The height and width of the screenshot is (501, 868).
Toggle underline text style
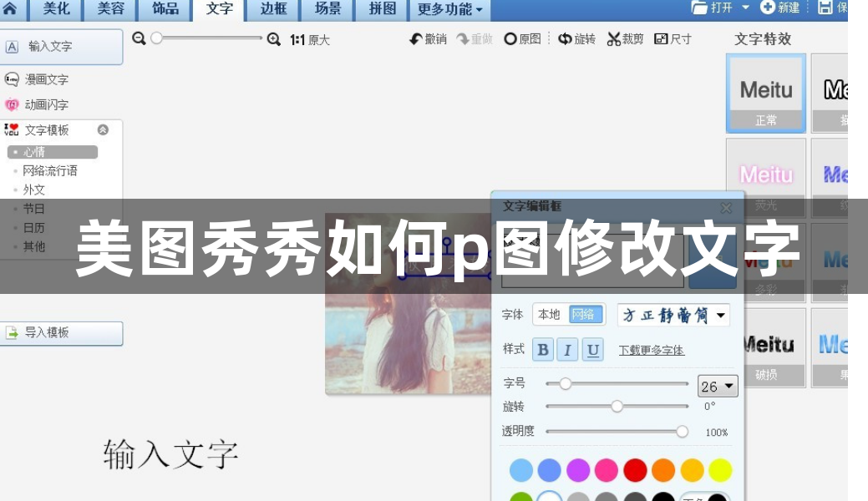592,350
